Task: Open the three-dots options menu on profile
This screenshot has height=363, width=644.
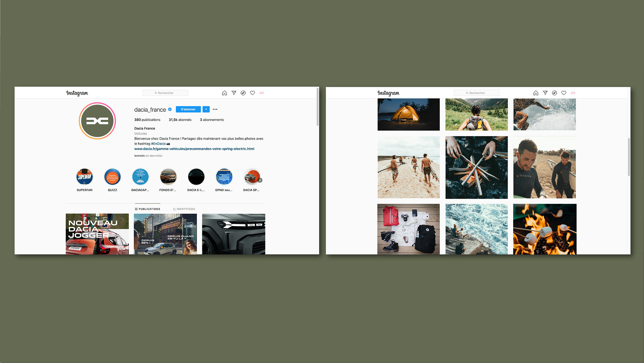Action: [x=215, y=109]
